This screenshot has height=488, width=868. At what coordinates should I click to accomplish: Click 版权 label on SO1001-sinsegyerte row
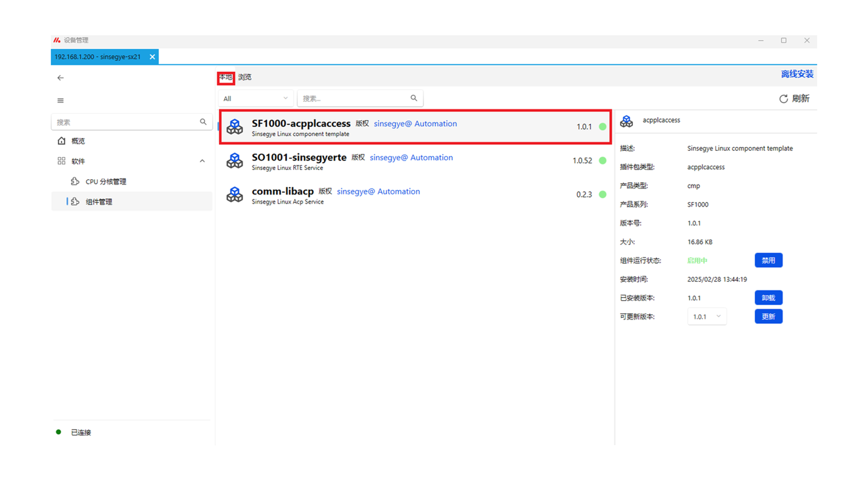pyautogui.click(x=358, y=157)
